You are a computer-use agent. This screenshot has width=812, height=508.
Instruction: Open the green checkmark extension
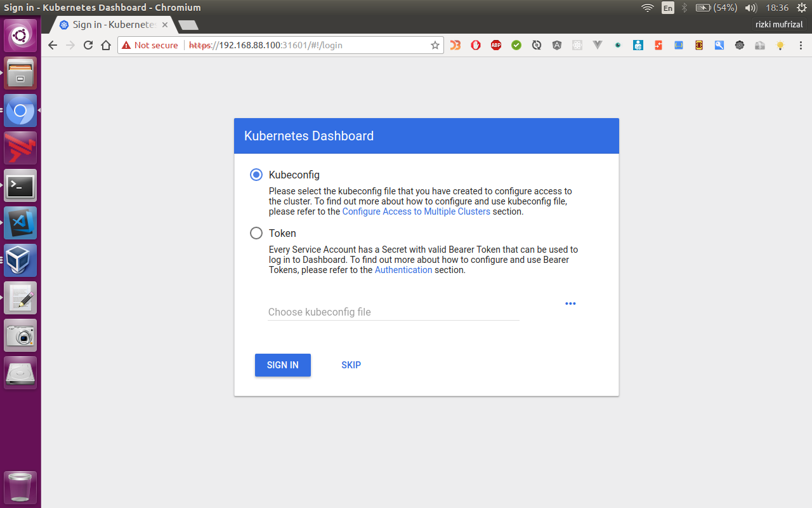[516, 45]
